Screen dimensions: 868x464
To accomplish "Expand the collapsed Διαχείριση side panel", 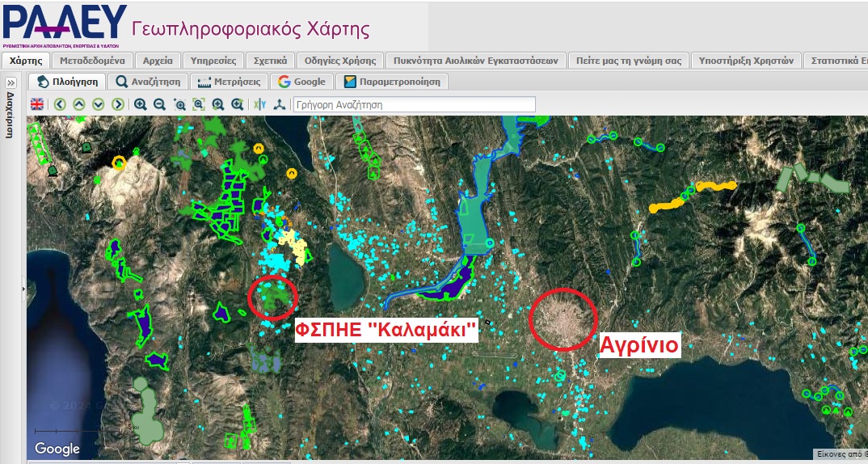I will (11, 83).
